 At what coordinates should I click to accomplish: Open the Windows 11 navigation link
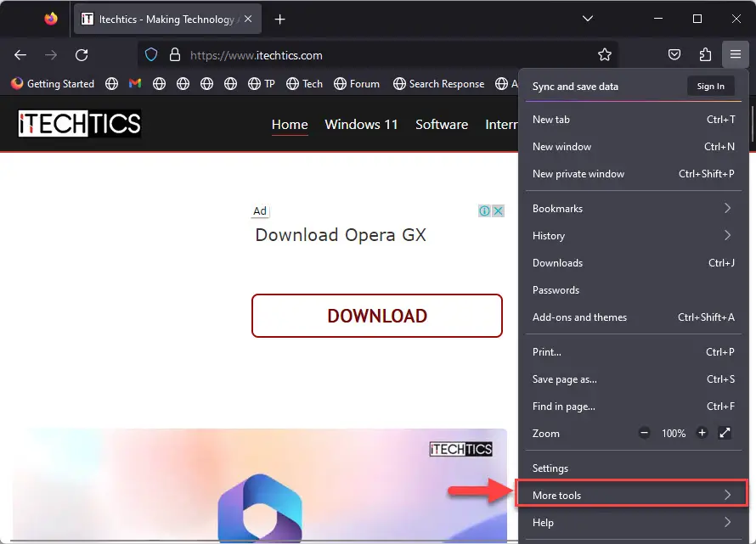point(361,124)
